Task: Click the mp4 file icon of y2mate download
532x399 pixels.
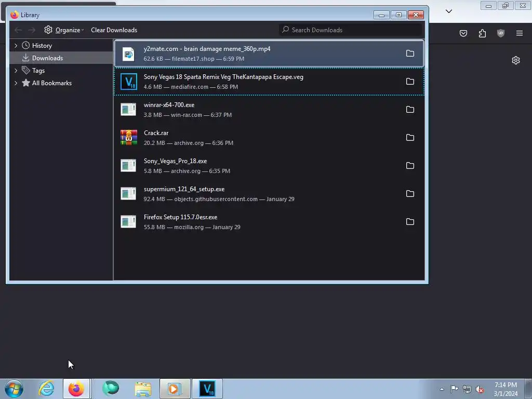Action: point(129,54)
